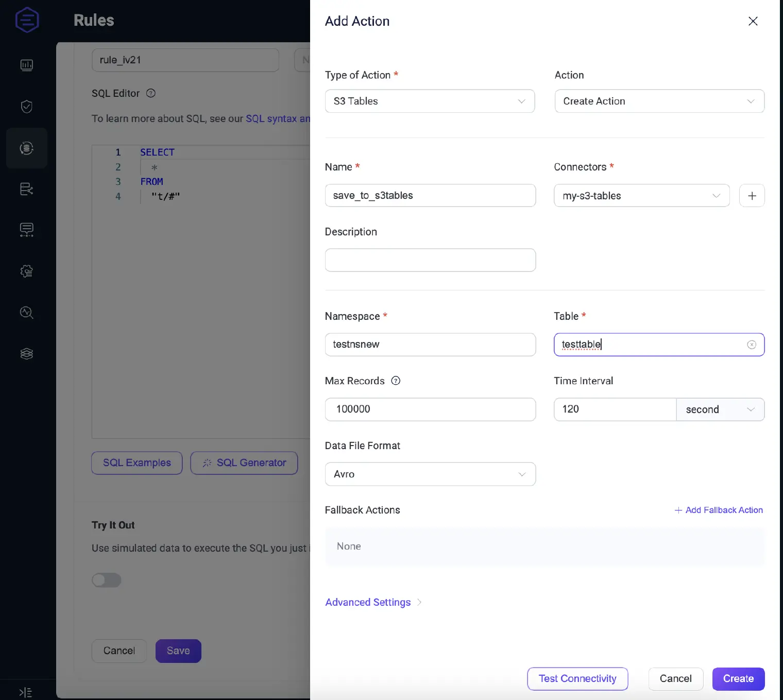The height and width of the screenshot is (700, 783).
Task: Click the Max Records help icon
Action: coord(396,381)
